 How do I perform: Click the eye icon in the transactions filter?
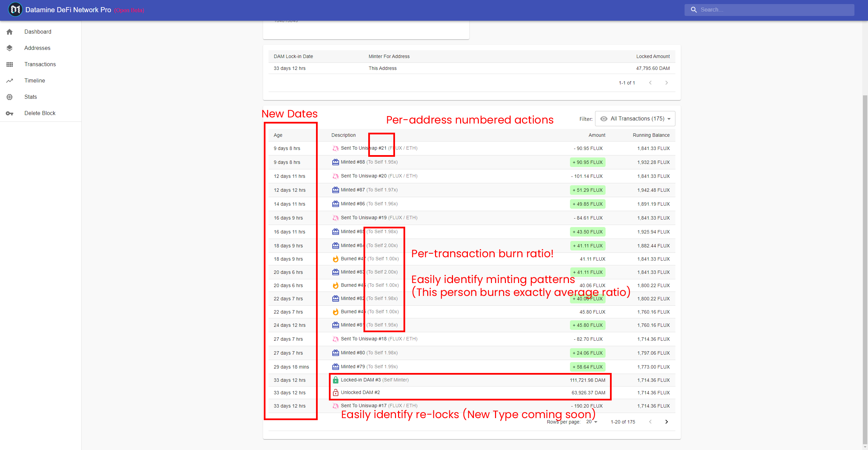point(604,119)
